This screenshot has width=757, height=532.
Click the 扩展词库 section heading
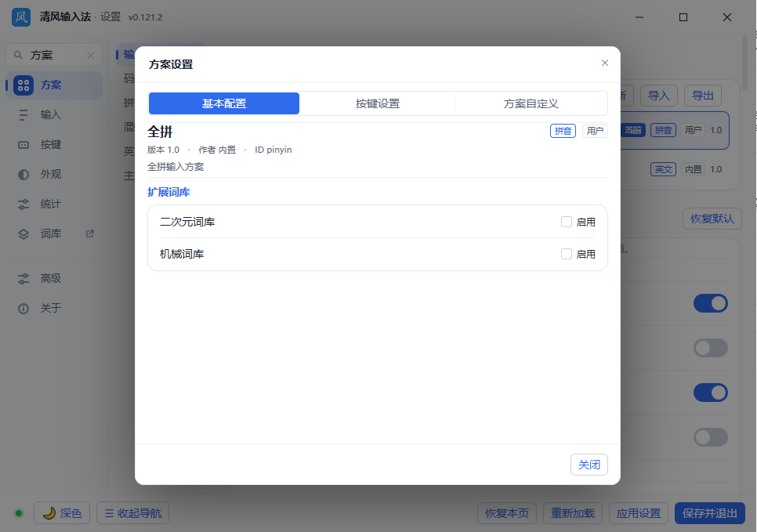[168, 192]
